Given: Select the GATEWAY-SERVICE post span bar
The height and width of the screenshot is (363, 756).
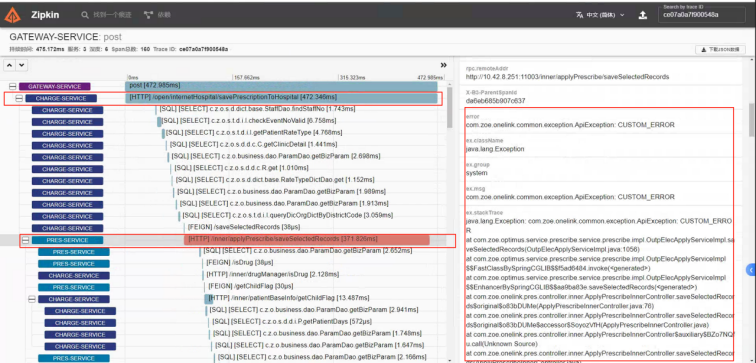Looking at the screenshot, I should pyautogui.click(x=281, y=86).
